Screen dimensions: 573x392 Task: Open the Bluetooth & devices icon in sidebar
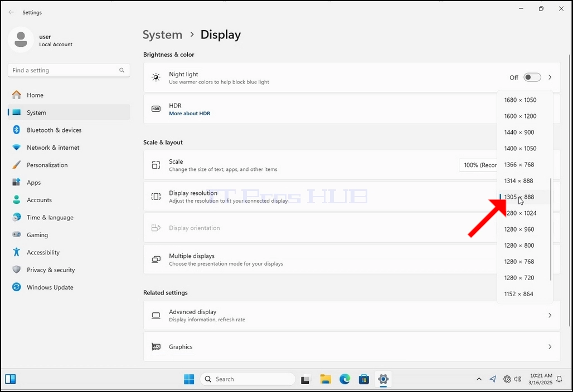pyautogui.click(x=17, y=130)
